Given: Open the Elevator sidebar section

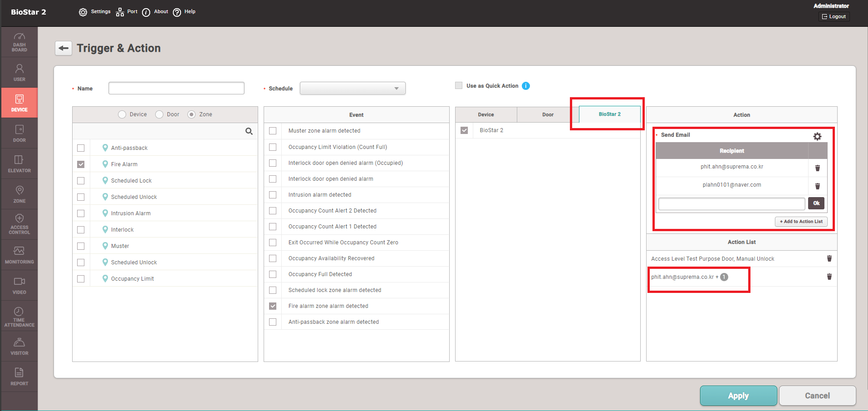Looking at the screenshot, I should pyautogui.click(x=19, y=163).
